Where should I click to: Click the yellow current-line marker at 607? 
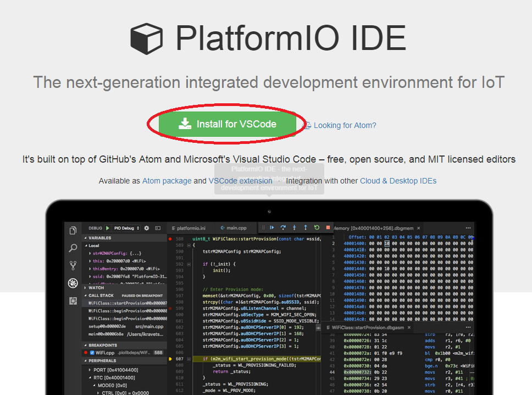point(170,359)
